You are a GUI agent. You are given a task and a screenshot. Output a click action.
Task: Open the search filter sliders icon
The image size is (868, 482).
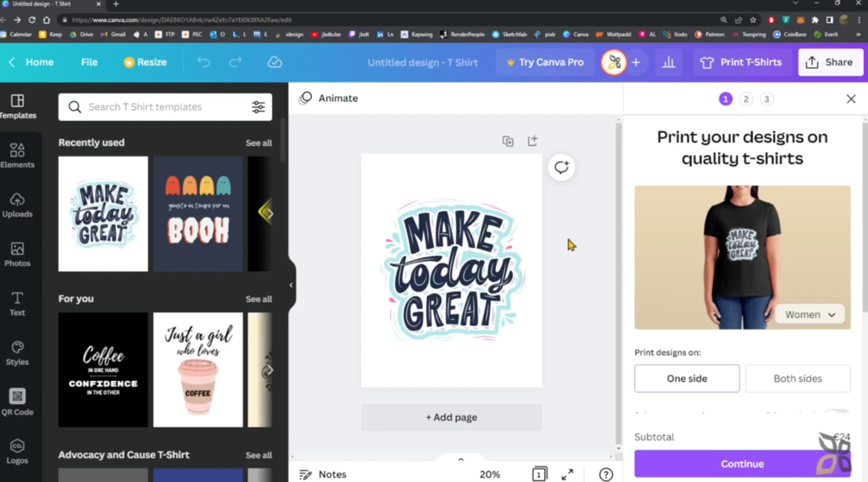259,107
